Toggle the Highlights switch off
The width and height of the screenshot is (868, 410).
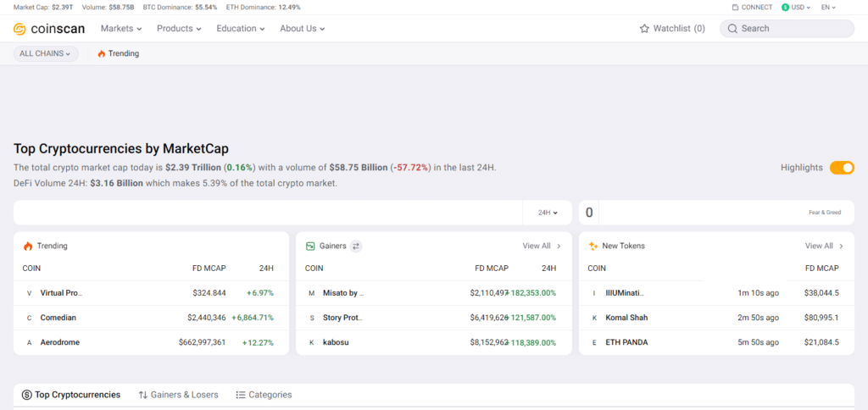click(842, 168)
